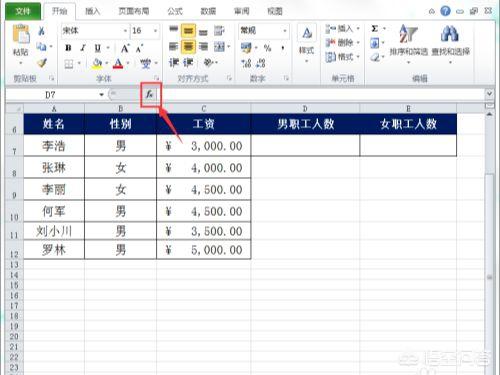This screenshot has height=375, width=500.
Task: Select the Format Painter brush icon
Action: coord(42,63)
